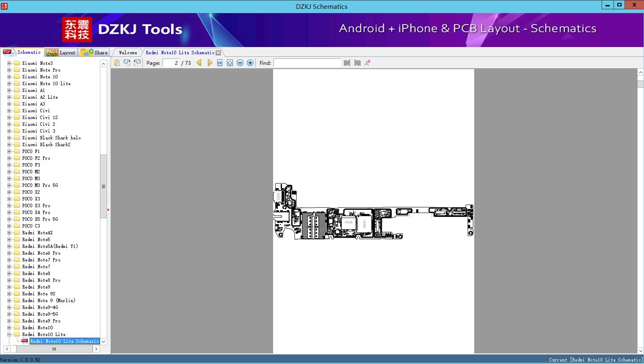Open the Welcome tab
644x364 pixels.
click(x=128, y=53)
